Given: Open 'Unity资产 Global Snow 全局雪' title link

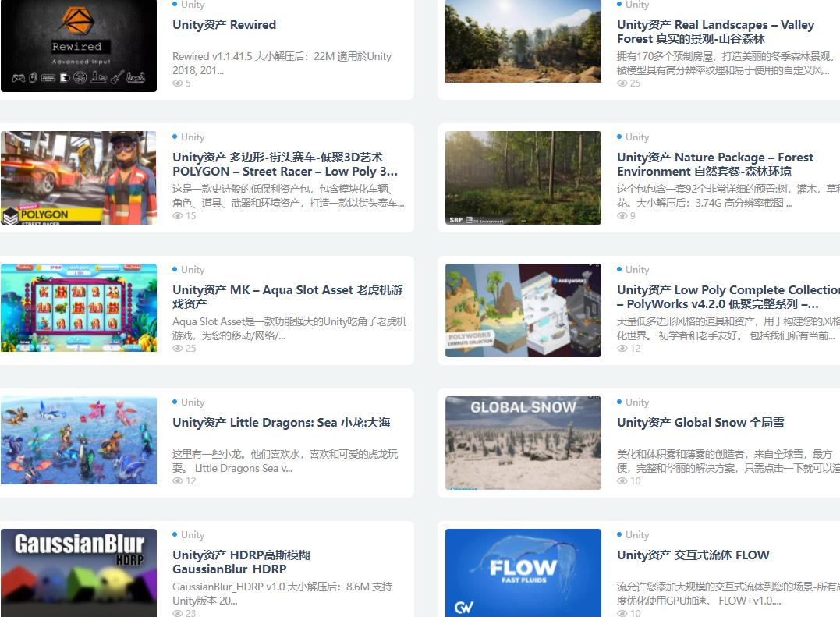Looking at the screenshot, I should [700, 423].
